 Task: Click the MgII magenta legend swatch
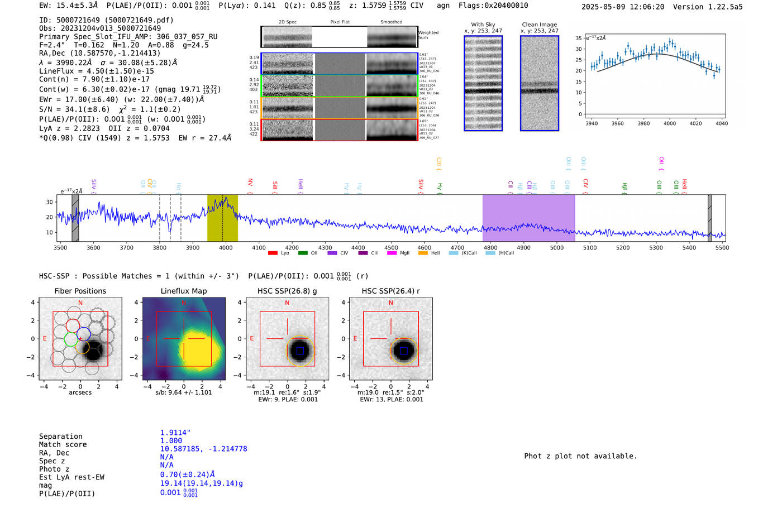click(392, 253)
